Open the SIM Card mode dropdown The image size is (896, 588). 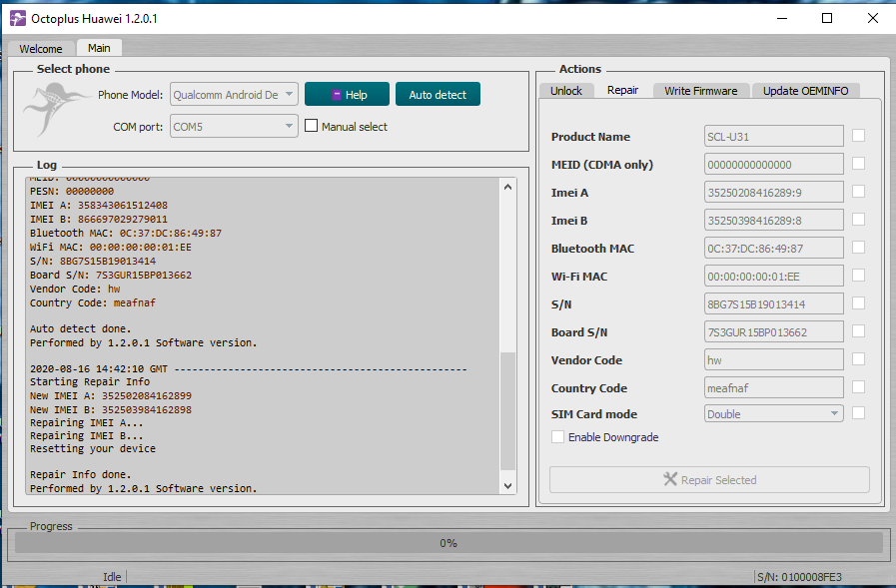coord(774,414)
